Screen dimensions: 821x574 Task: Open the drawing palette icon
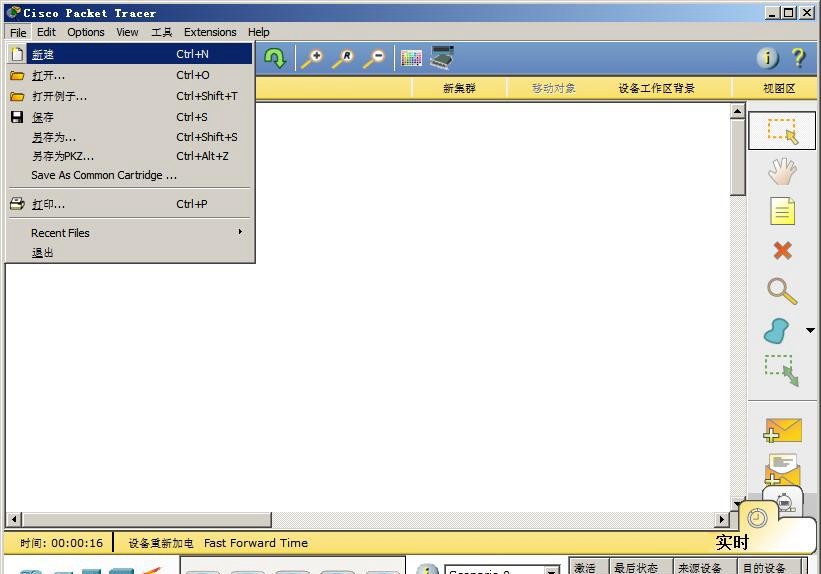[x=411, y=58]
